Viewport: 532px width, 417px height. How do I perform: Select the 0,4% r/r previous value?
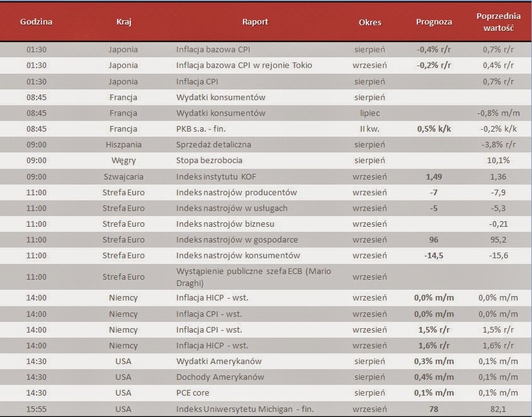click(498, 66)
